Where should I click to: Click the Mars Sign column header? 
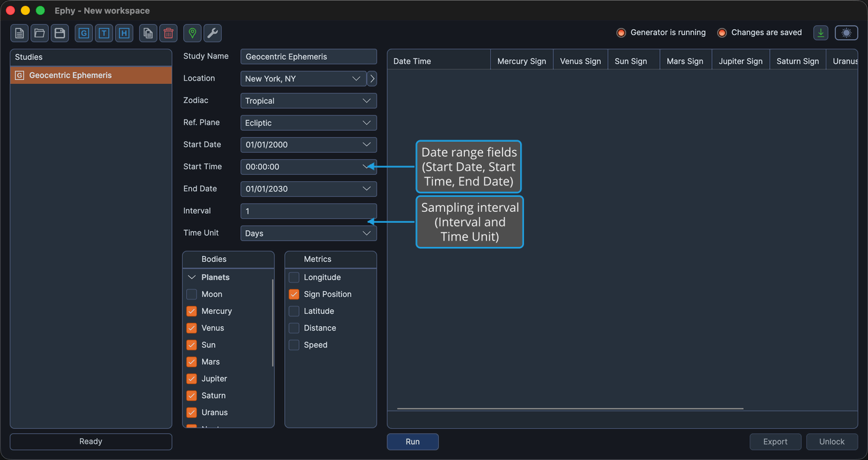685,61
